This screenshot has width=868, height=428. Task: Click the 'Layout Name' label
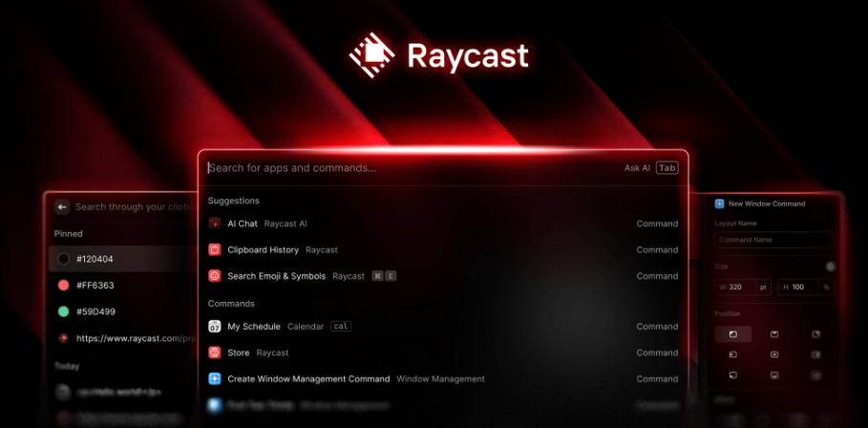[x=735, y=224]
